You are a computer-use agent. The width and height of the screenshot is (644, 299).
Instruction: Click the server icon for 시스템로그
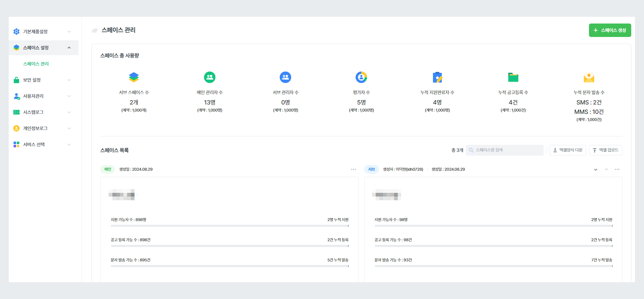click(x=16, y=112)
